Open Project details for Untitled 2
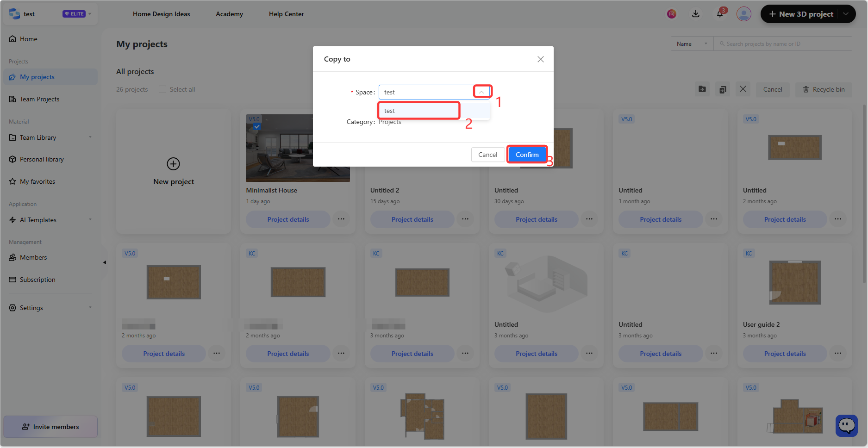868x448 pixels. [412, 219]
